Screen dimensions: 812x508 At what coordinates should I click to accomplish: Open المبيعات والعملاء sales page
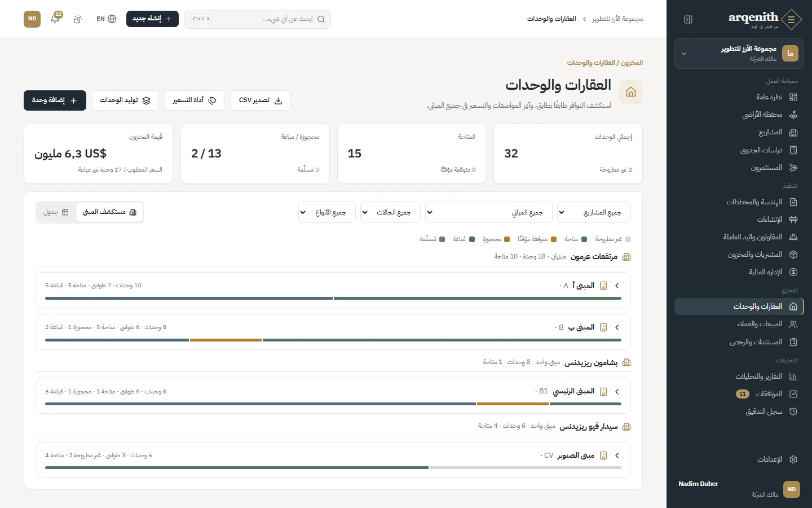[x=739, y=324]
